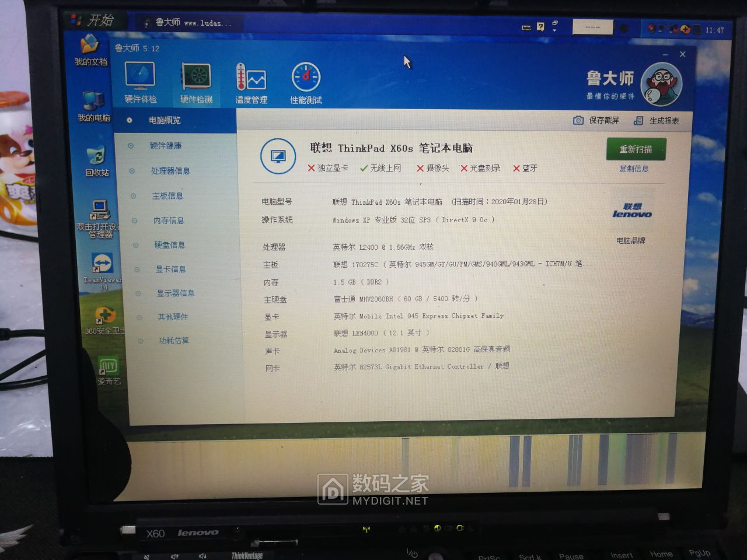Click the 重新扫描 rescan button
This screenshot has width=747, height=560.
click(636, 149)
